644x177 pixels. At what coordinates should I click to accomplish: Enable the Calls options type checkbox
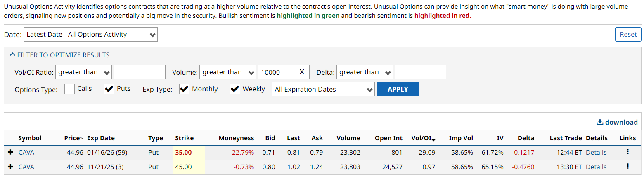[70, 89]
